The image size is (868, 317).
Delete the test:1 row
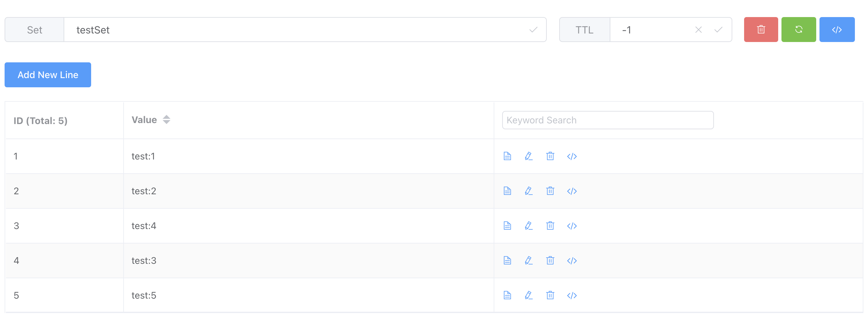[x=550, y=156]
